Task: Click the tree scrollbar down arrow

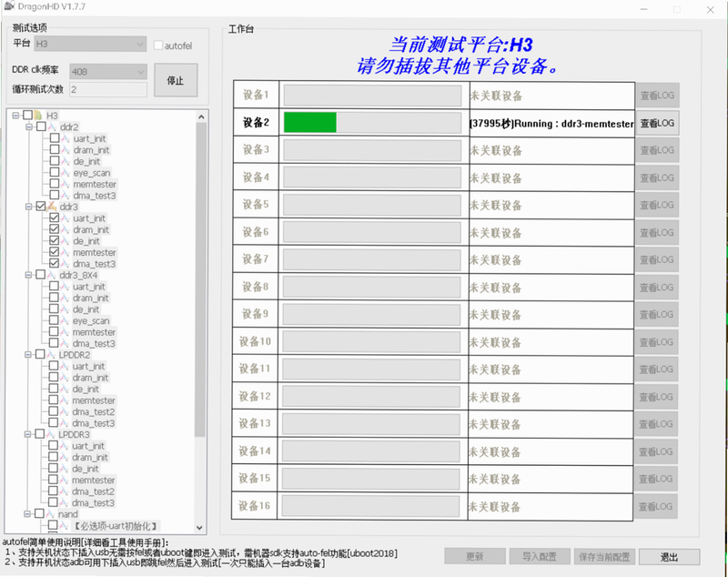Action: pyautogui.click(x=199, y=527)
